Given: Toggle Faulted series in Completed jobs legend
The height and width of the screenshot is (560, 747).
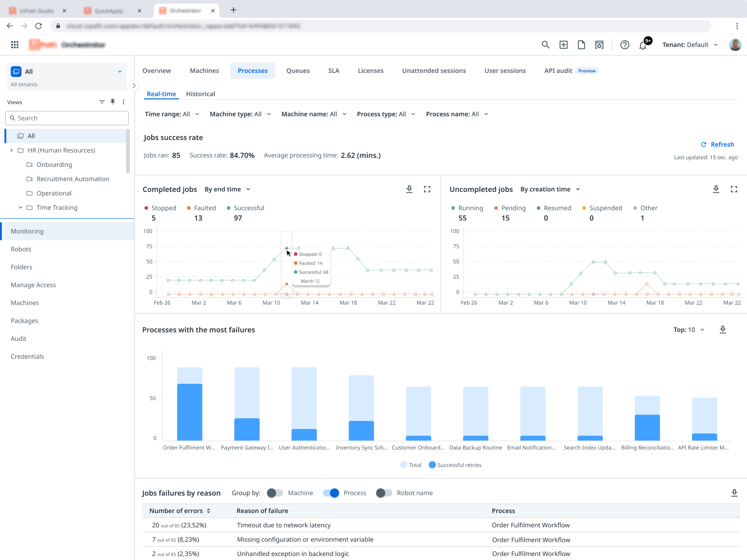Looking at the screenshot, I should [201, 208].
